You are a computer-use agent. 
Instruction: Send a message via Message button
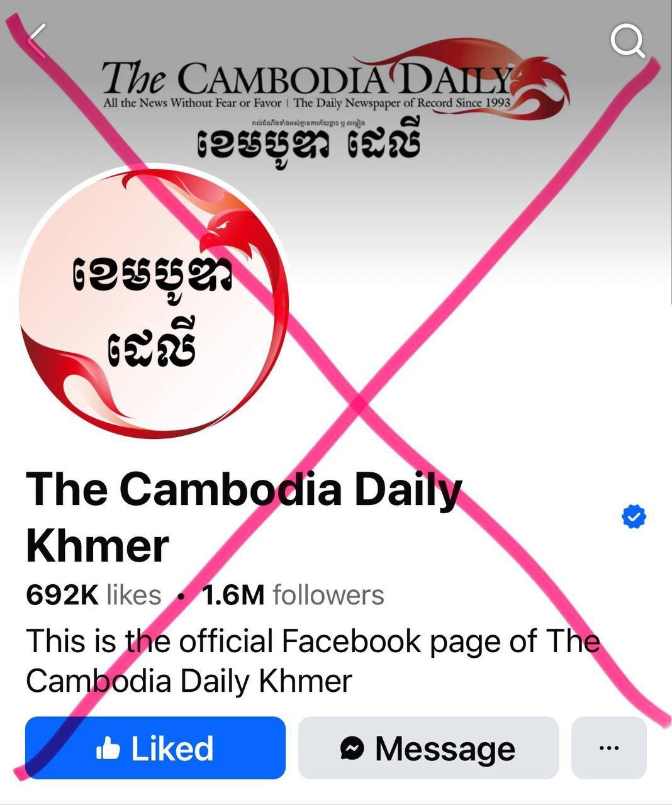428,748
